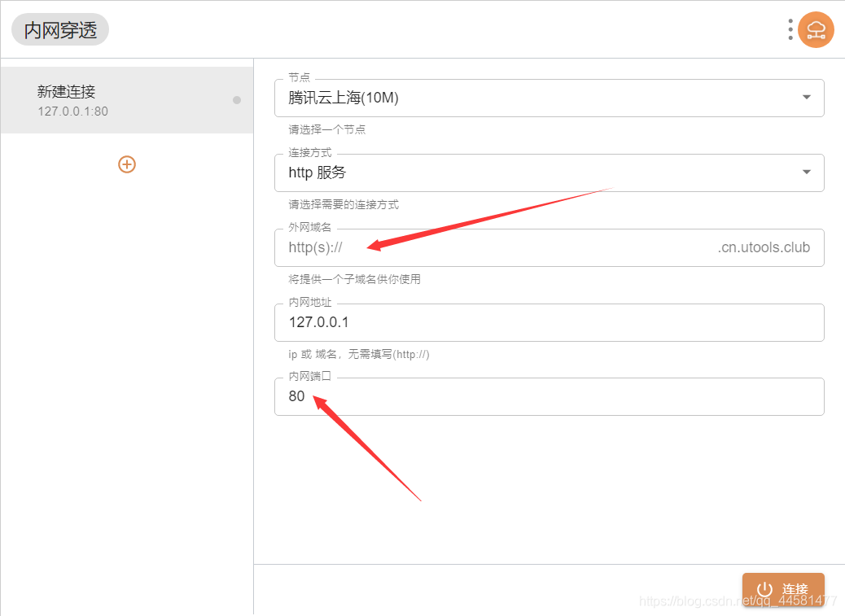Screen dimensions: 845x616
Task: Open the 连接方式 dropdown arrow
Action: pyautogui.click(x=807, y=173)
